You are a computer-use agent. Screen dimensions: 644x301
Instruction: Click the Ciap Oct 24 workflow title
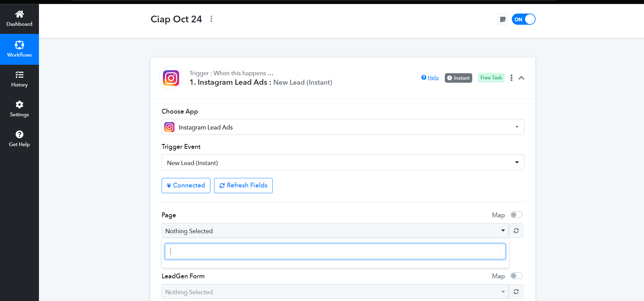[176, 19]
